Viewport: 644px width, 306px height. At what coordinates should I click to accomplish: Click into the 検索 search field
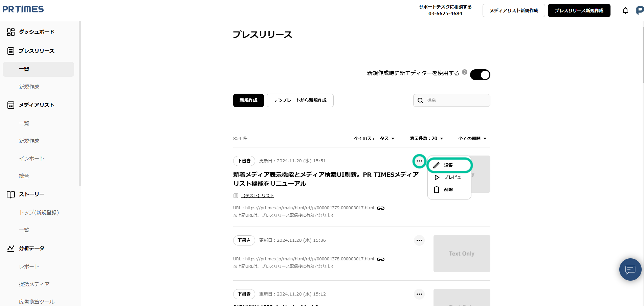[456, 100]
